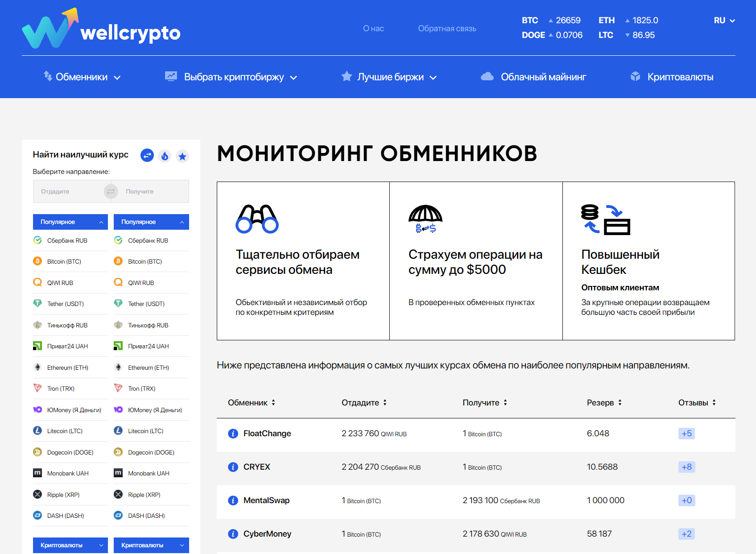Click the swap arrows filter icon
The width and height of the screenshot is (756, 554).
pos(147,155)
